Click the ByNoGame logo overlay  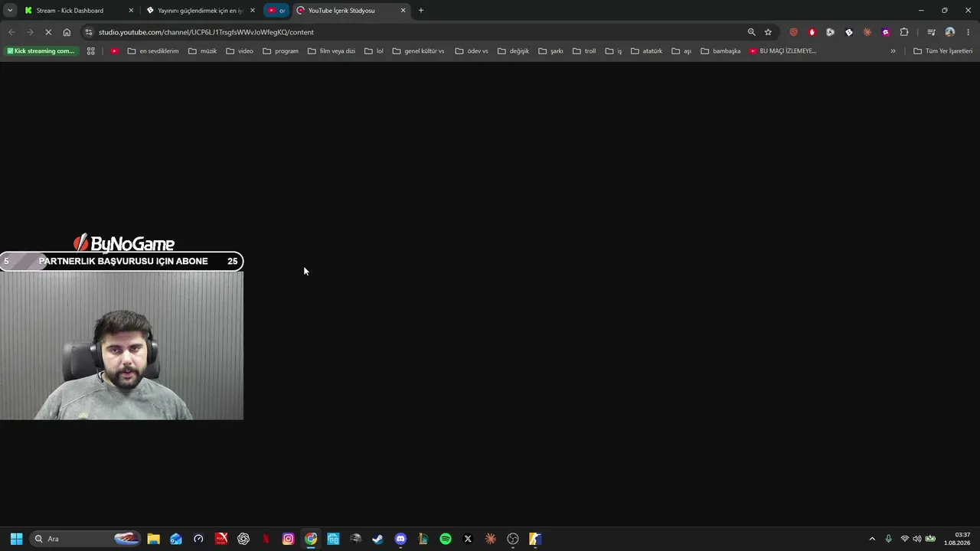pyautogui.click(x=123, y=243)
